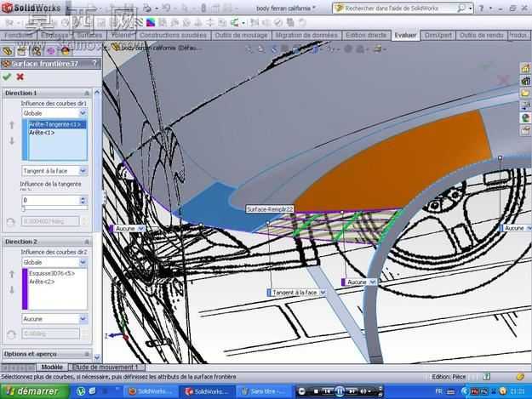
Task: Expand the Options et aperçu section
Action: click(87, 354)
